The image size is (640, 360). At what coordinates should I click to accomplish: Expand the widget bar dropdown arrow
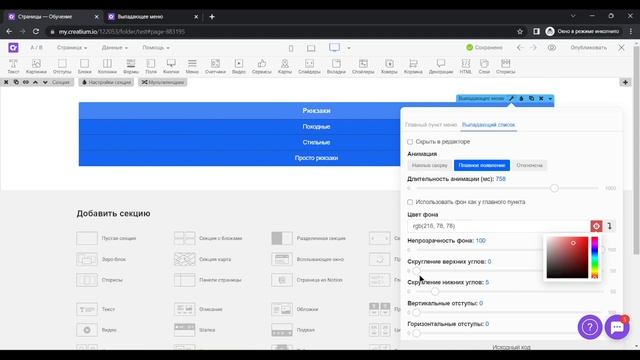(x=550, y=98)
